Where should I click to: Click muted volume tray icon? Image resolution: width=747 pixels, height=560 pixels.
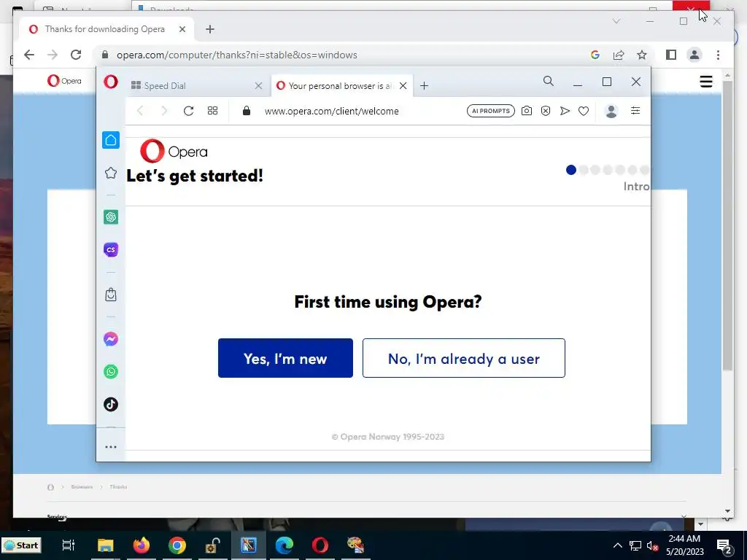click(x=653, y=545)
